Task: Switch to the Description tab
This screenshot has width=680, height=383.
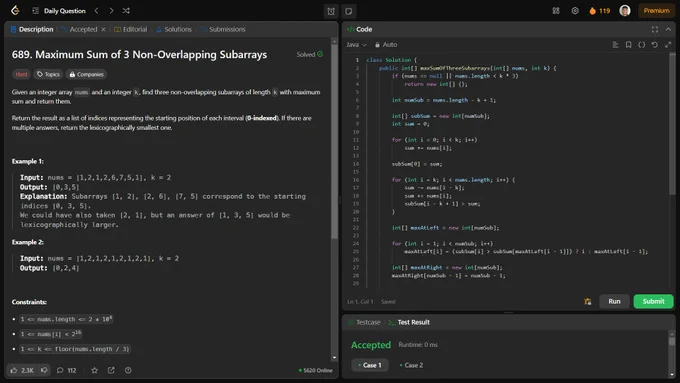Action: pos(32,29)
